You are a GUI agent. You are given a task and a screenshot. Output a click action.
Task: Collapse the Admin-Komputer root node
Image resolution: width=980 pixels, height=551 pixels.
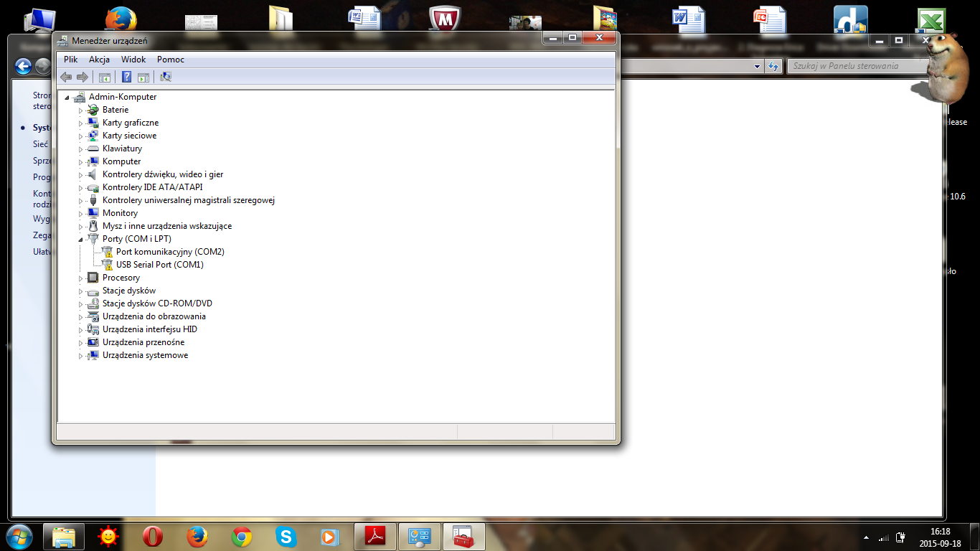(x=67, y=98)
